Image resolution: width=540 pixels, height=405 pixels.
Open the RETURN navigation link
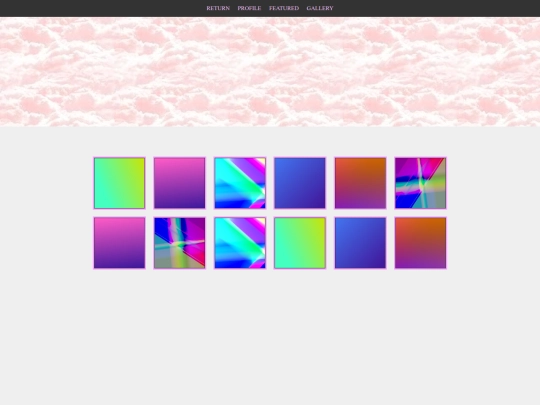218,8
